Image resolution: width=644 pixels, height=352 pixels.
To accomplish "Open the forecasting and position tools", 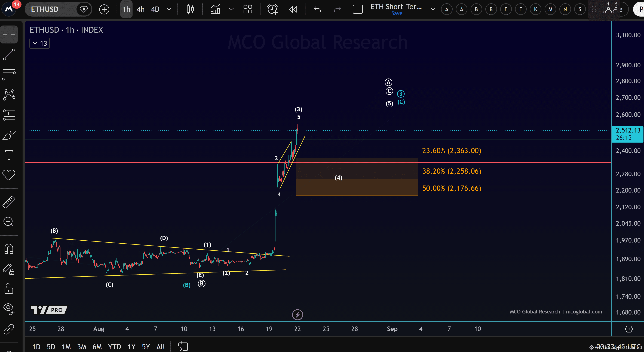I will (x=9, y=115).
